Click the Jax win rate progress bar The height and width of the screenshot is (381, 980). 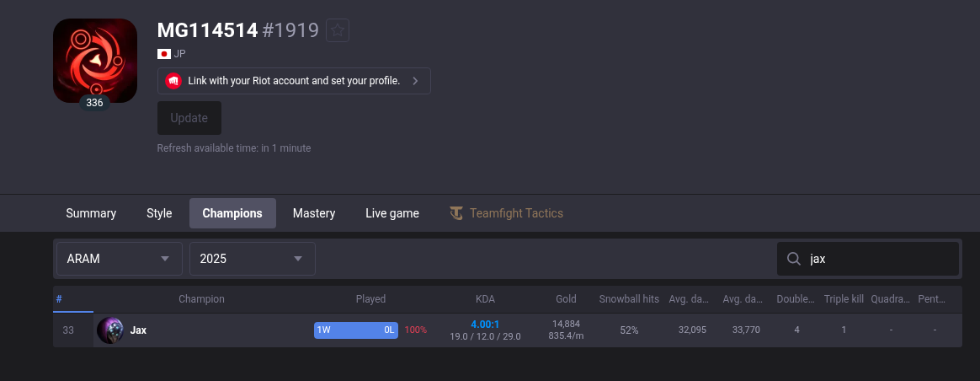356,330
